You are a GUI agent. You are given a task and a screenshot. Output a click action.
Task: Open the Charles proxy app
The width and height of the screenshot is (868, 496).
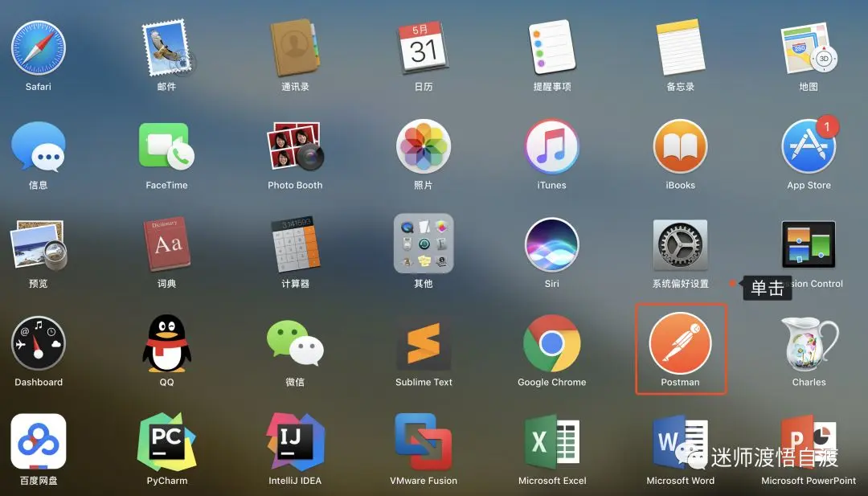point(809,344)
